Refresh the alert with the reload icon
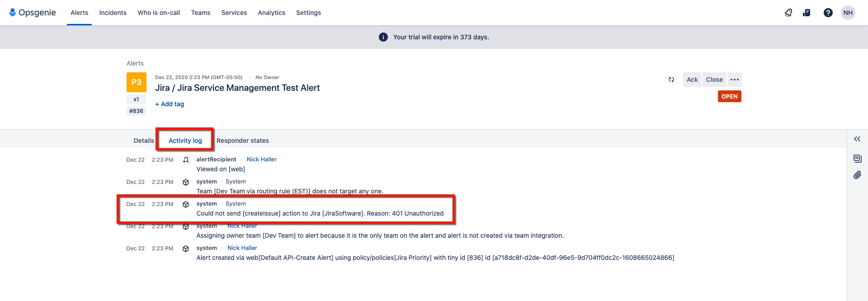The height and width of the screenshot is (301, 868). pyautogui.click(x=671, y=80)
